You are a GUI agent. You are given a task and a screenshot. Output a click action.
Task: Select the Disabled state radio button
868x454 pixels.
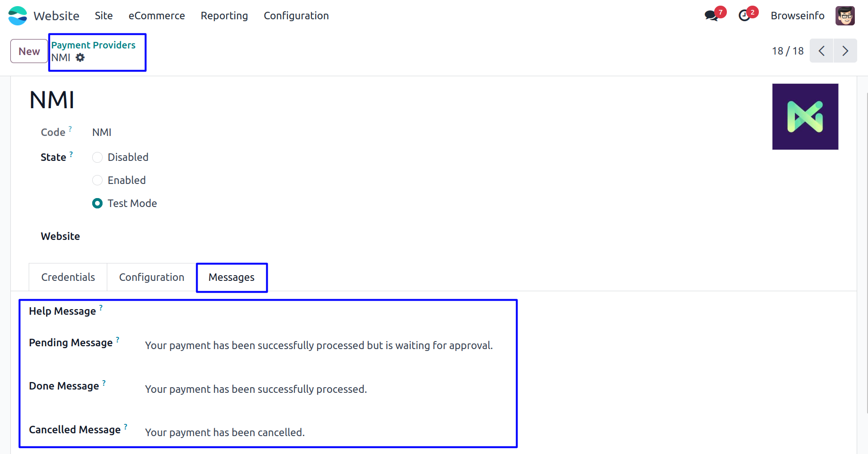pyautogui.click(x=97, y=157)
